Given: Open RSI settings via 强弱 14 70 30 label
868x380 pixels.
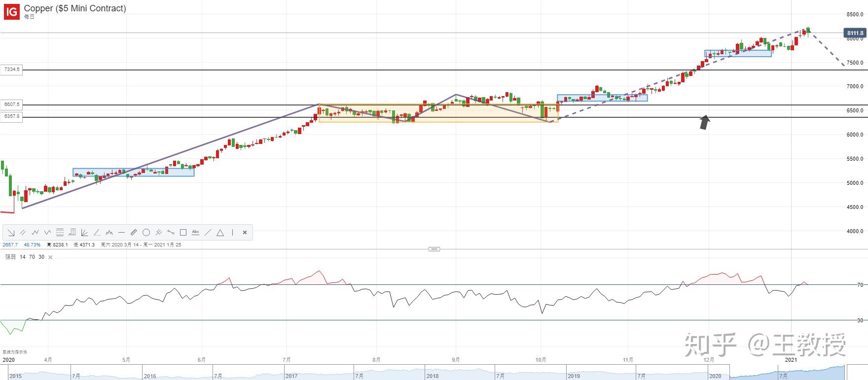Looking at the screenshot, I should point(25,257).
